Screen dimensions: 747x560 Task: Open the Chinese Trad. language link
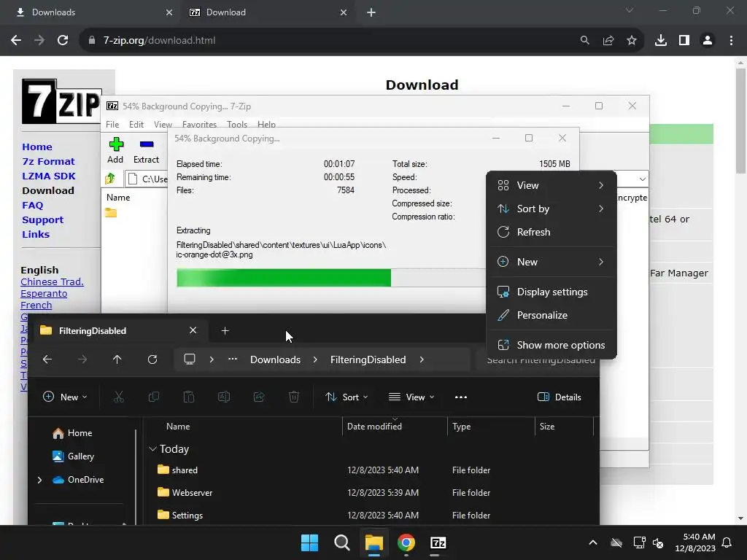[x=52, y=282]
